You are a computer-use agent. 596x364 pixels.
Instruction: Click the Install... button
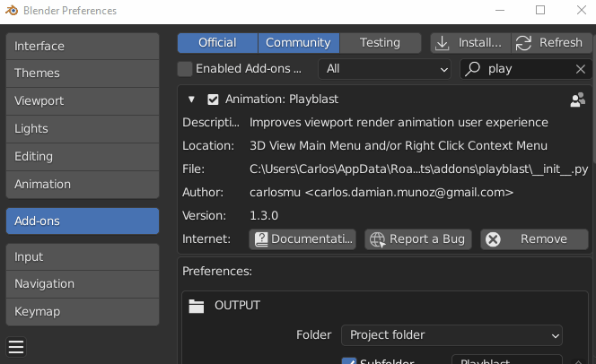point(470,42)
